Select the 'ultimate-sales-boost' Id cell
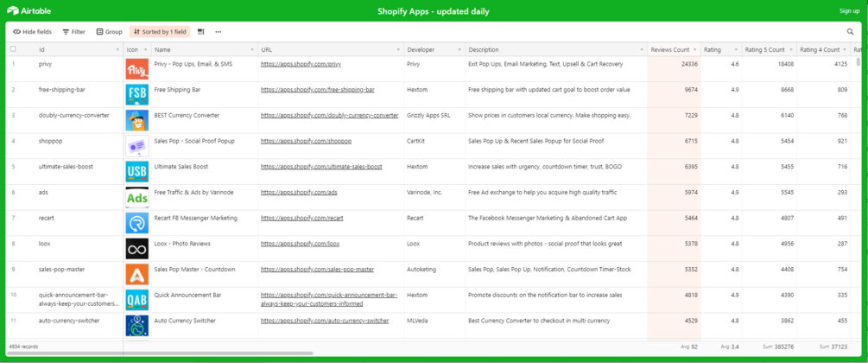Viewport: 868px width, 363px height. click(x=64, y=172)
